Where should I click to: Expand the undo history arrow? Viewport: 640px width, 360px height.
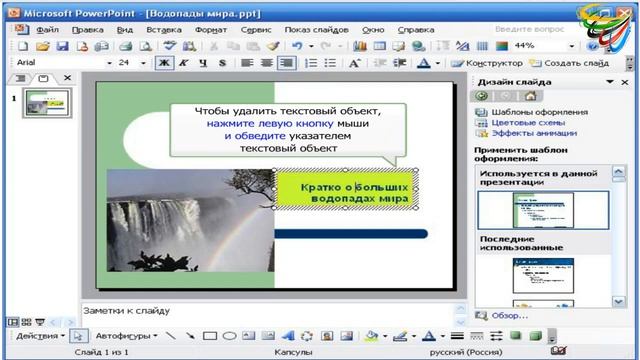(x=311, y=46)
